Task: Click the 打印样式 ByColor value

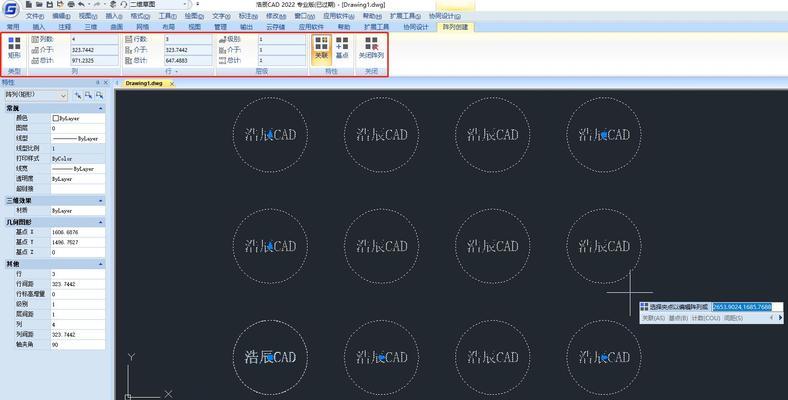Action: click(77, 158)
